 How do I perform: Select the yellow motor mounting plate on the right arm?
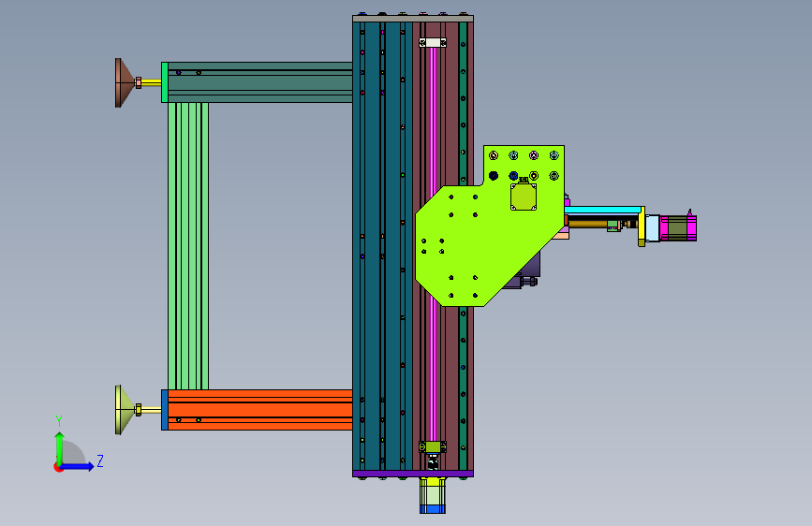(x=642, y=226)
